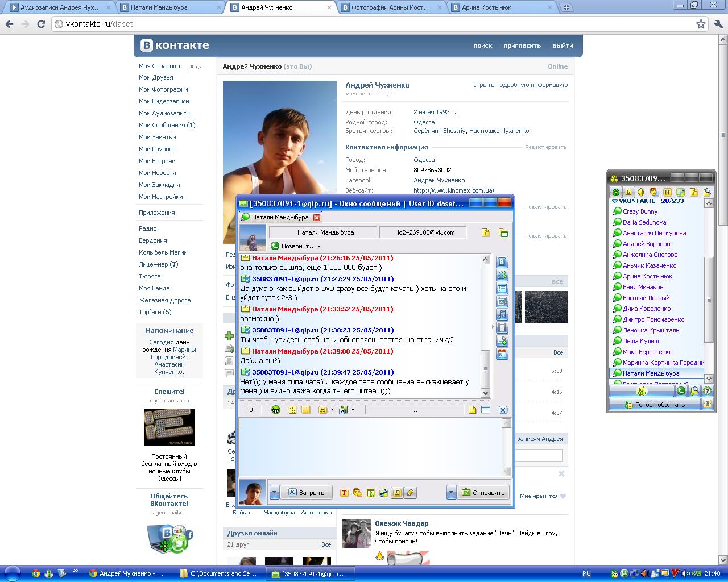This screenshot has height=582, width=728.
Task: Open the save dropdown arrow in chat toolbar
Action: [353, 410]
